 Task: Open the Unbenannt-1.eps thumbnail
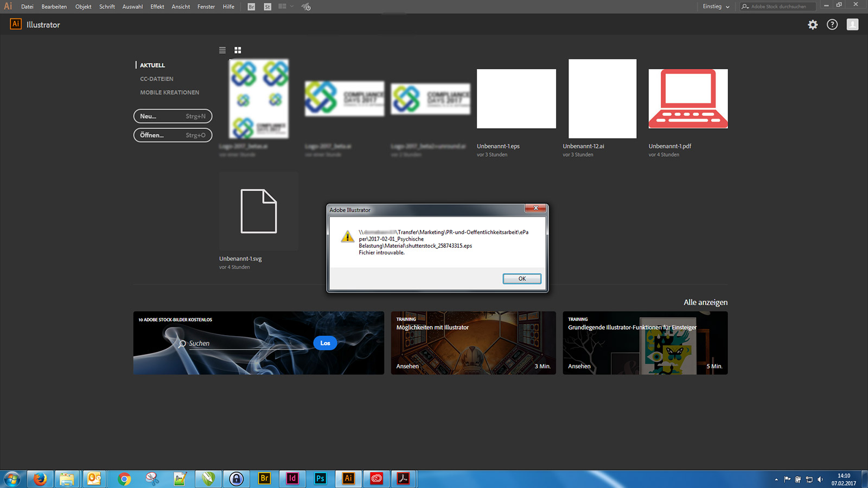tap(516, 99)
